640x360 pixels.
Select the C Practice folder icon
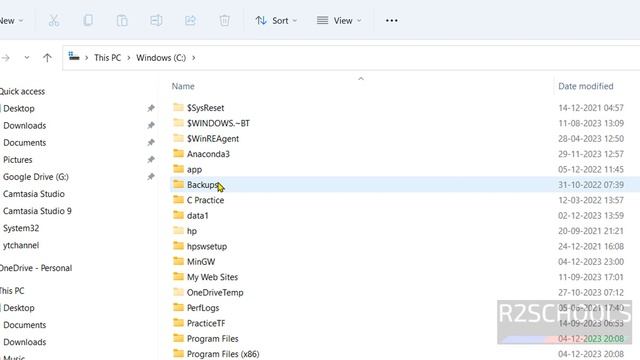pyautogui.click(x=178, y=200)
